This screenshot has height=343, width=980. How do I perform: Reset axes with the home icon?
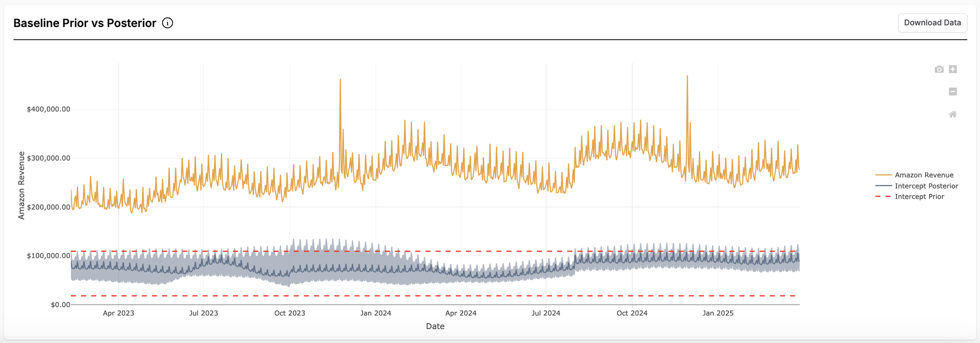(x=953, y=114)
